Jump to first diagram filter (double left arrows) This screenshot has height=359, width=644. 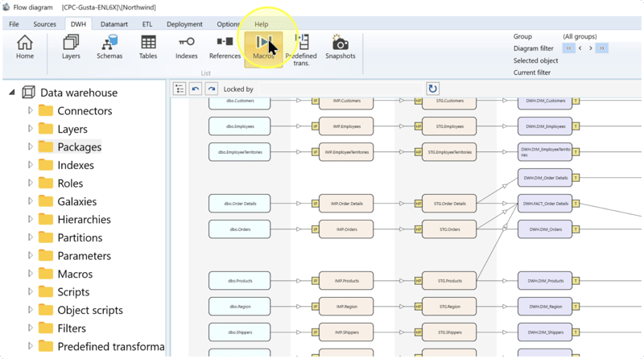(569, 48)
